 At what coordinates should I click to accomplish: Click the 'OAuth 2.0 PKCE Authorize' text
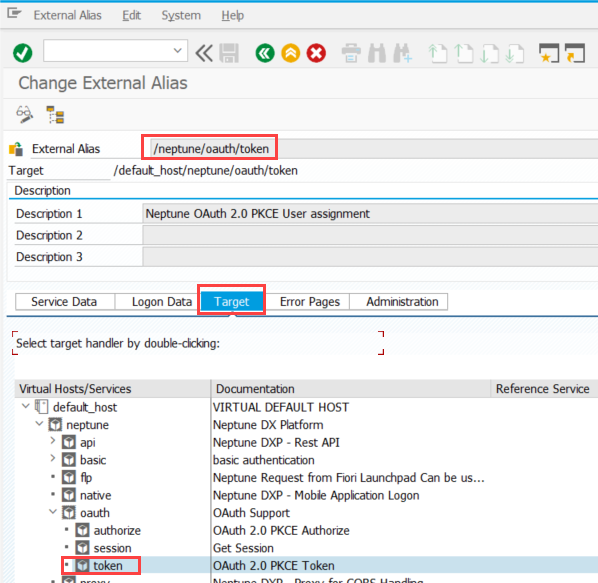(x=281, y=530)
